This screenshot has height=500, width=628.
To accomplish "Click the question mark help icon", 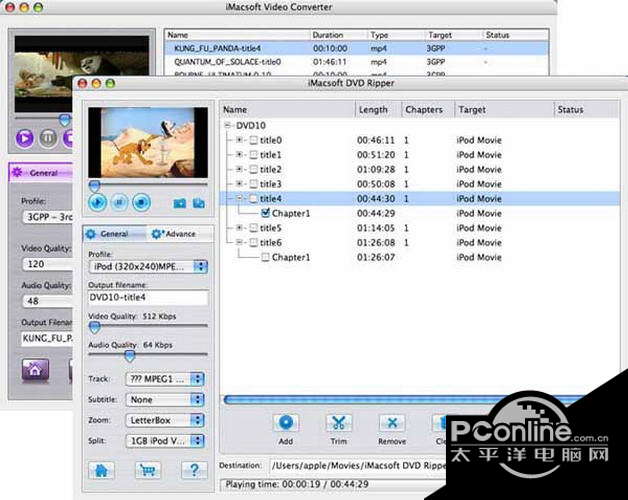I will [x=194, y=470].
